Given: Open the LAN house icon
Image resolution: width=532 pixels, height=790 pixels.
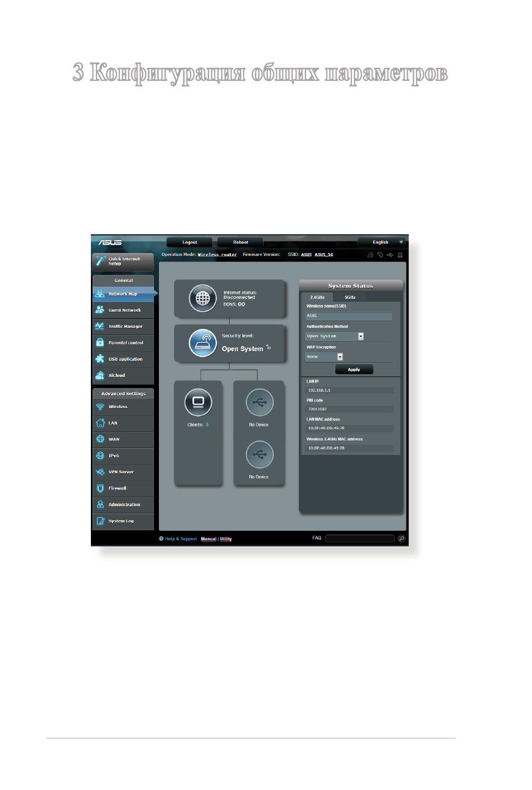Looking at the screenshot, I should [x=100, y=423].
